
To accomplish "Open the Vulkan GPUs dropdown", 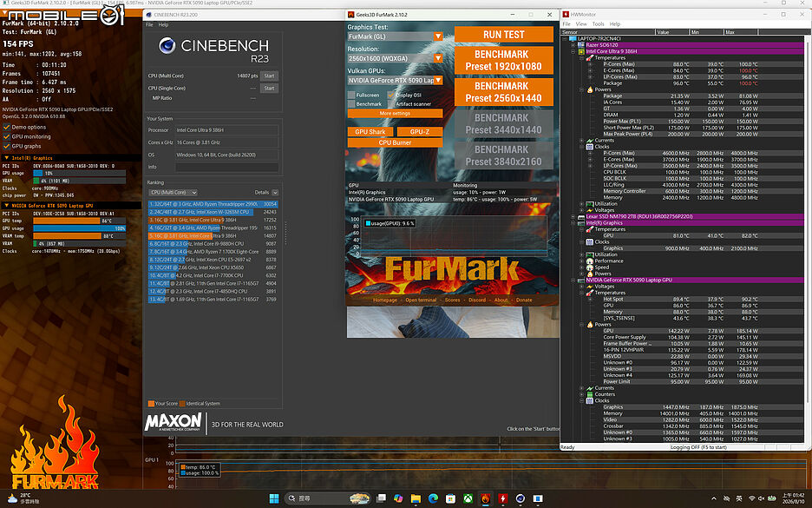I will [395, 81].
